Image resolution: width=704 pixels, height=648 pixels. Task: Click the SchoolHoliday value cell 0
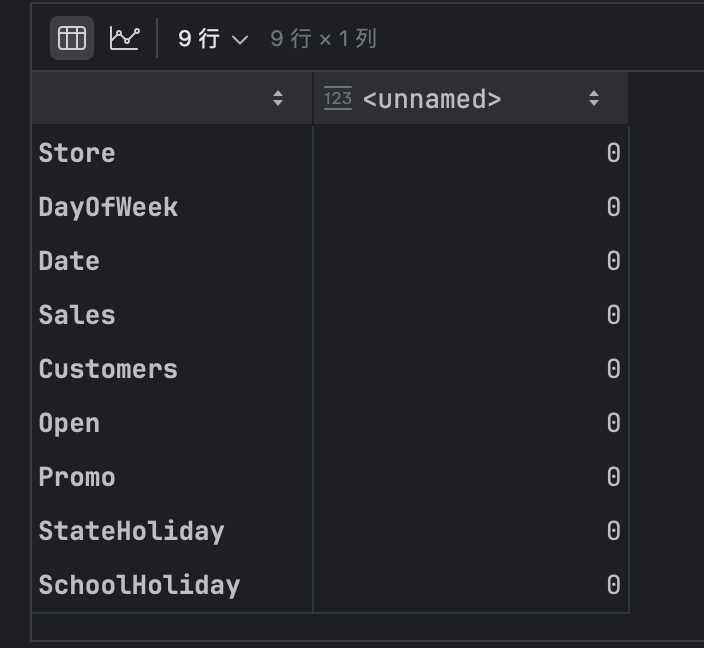pos(471,585)
